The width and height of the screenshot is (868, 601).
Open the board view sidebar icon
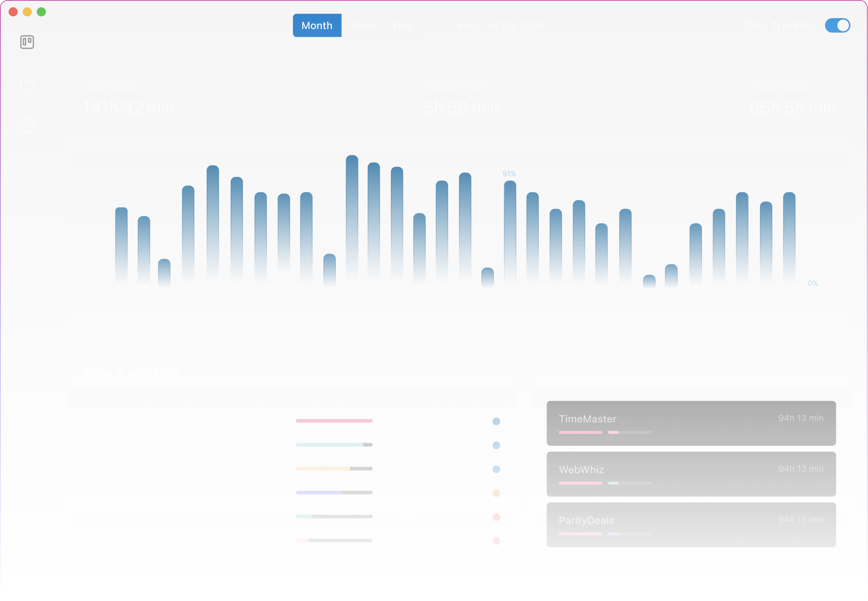[x=27, y=42]
